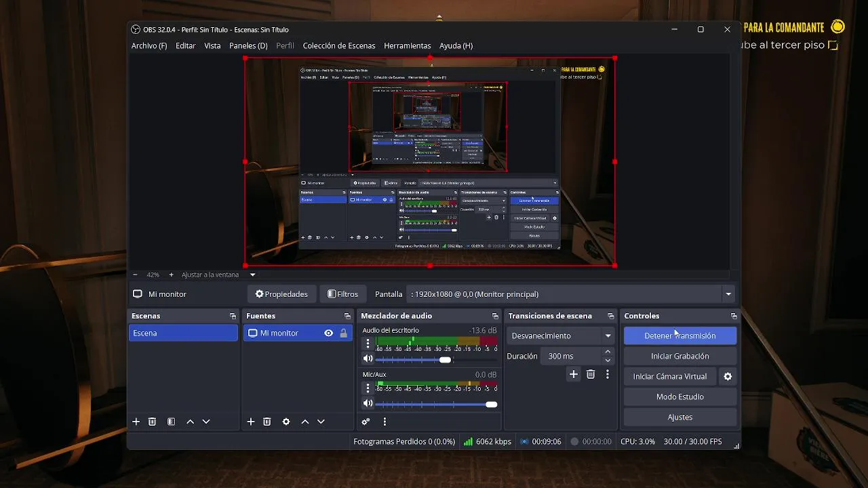Viewport: 868px width, 488px height.
Task: Delete the selected source in Fuentes
Action: [267, 422]
